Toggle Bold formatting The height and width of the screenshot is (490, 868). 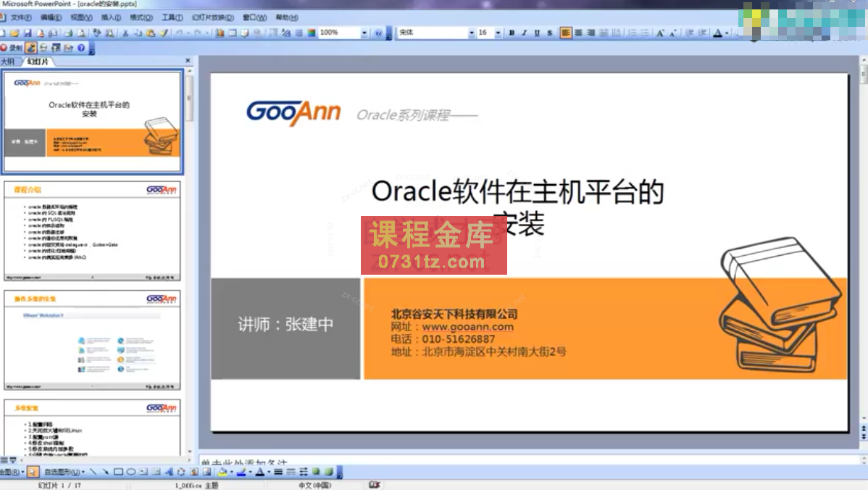512,33
